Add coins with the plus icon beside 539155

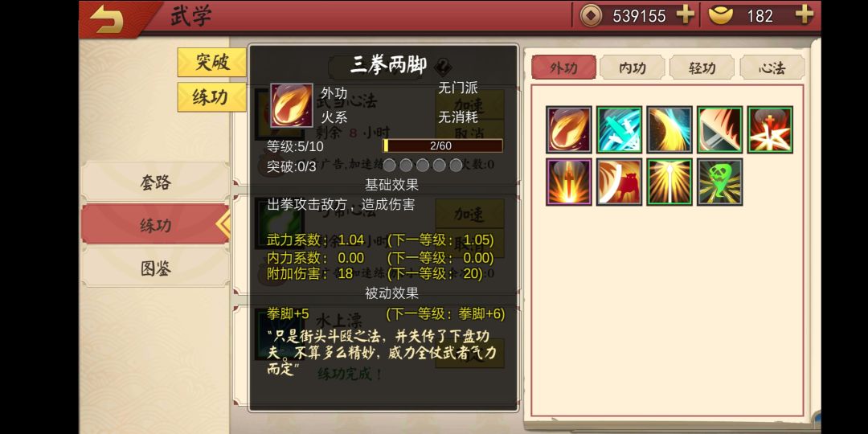(x=686, y=15)
